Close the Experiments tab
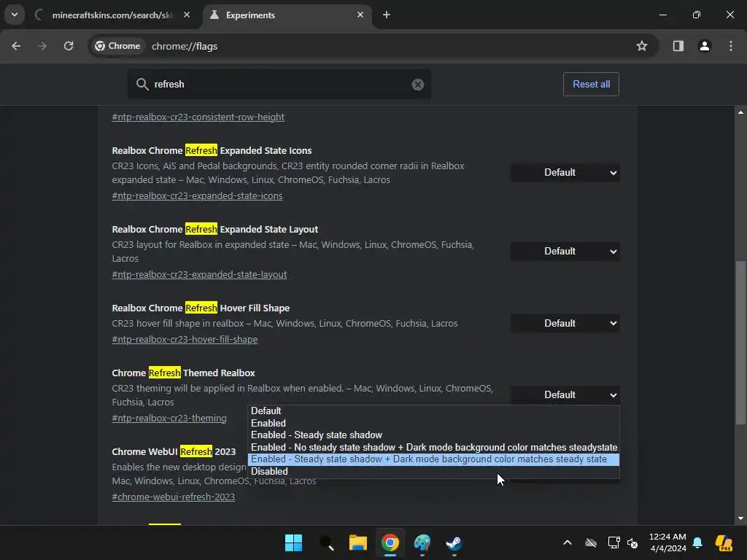Image resolution: width=747 pixels, height=560 pixels. 360,15
